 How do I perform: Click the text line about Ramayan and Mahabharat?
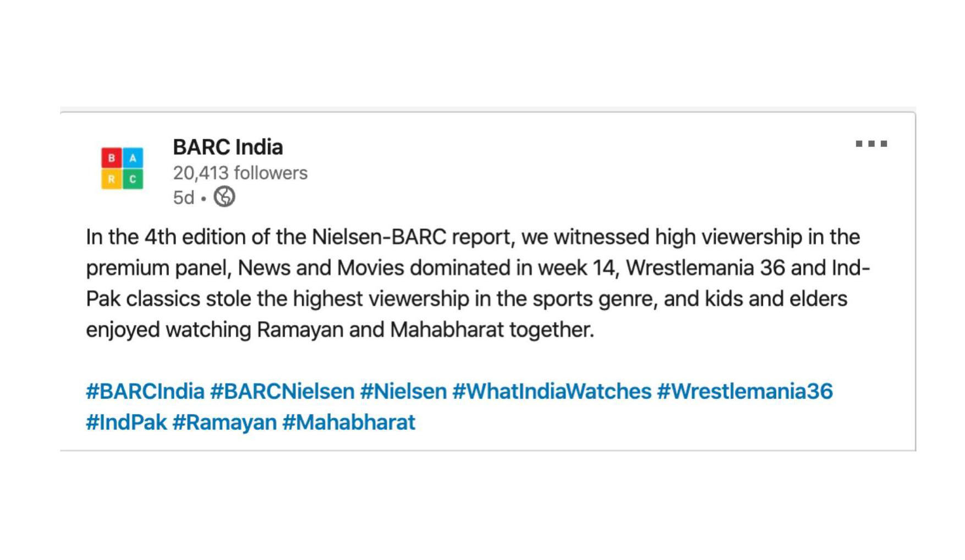pos(340,330)
